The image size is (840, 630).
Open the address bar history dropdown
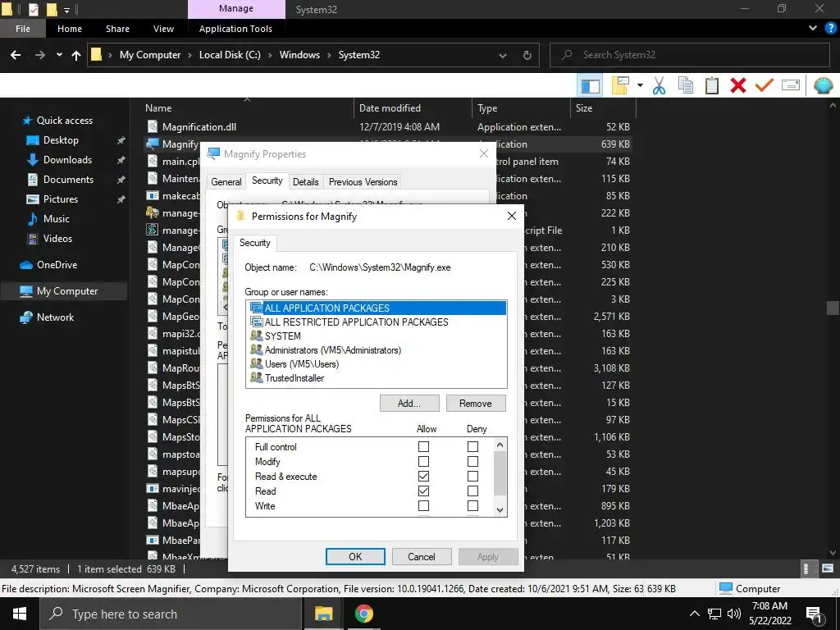pyautogui.click(x=503, y=55)
